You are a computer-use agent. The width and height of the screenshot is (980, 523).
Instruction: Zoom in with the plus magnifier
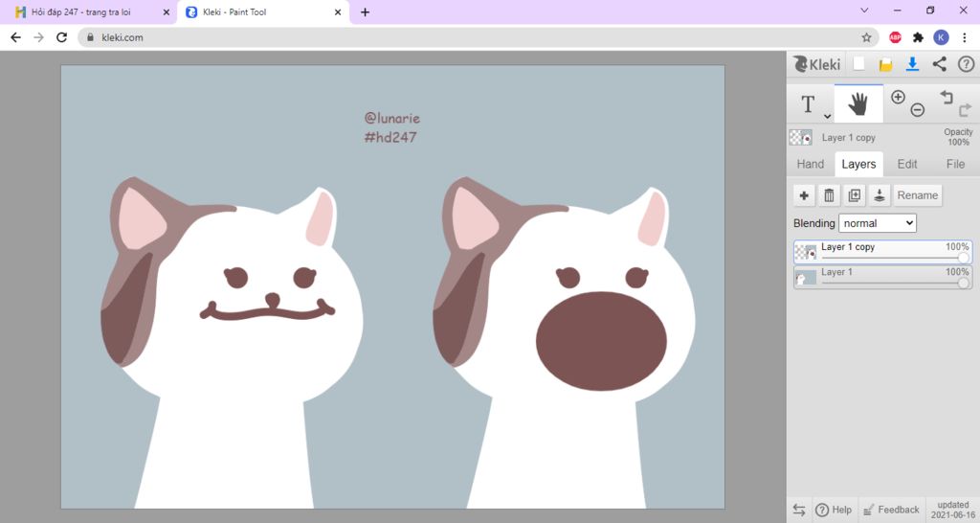pos(898,97)
